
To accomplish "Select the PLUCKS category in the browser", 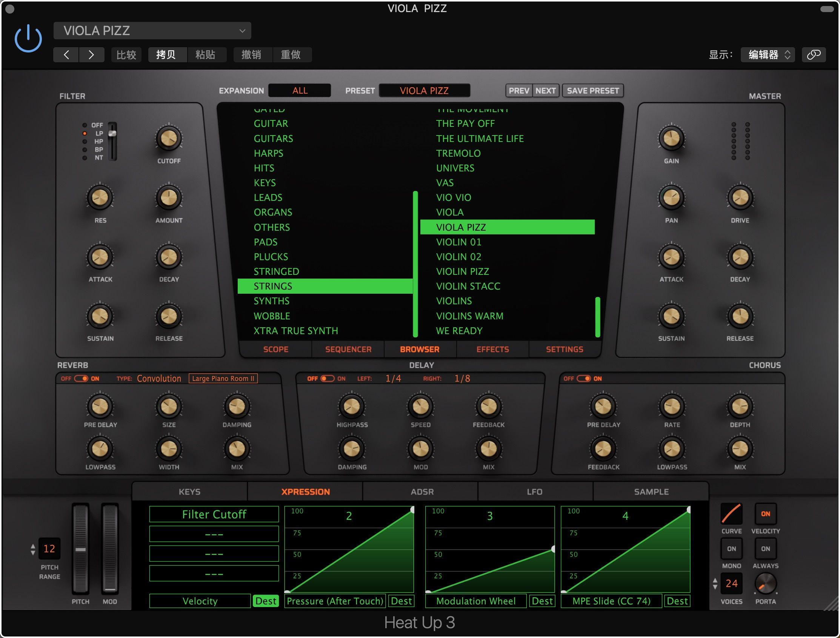I will 325,257.
